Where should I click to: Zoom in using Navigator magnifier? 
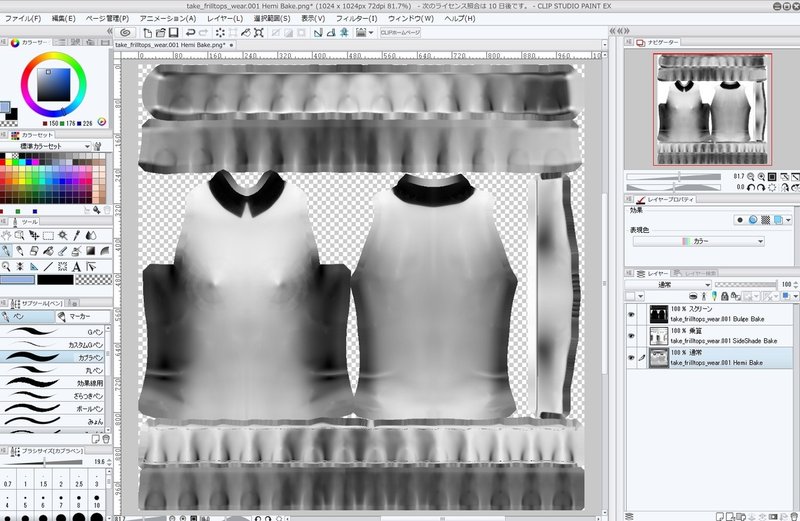pos(761,177)
